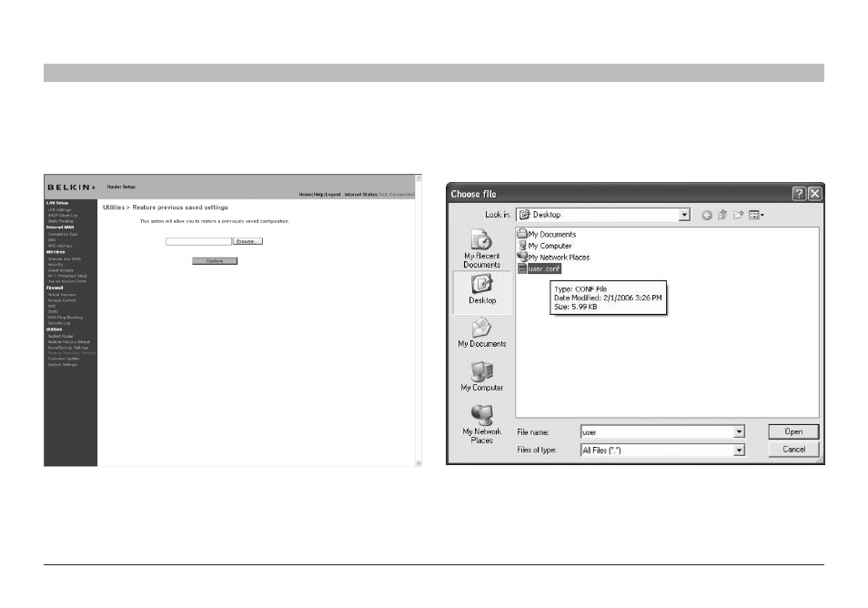
Task: Open Restore Factory Default in sidebar
Action: pos(68,341)
